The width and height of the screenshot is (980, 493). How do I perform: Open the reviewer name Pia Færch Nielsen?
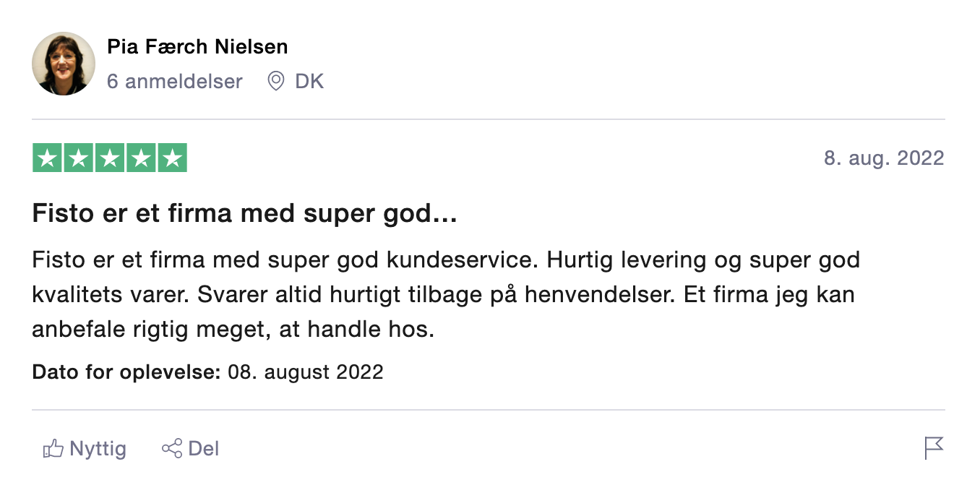click(197, 47)
